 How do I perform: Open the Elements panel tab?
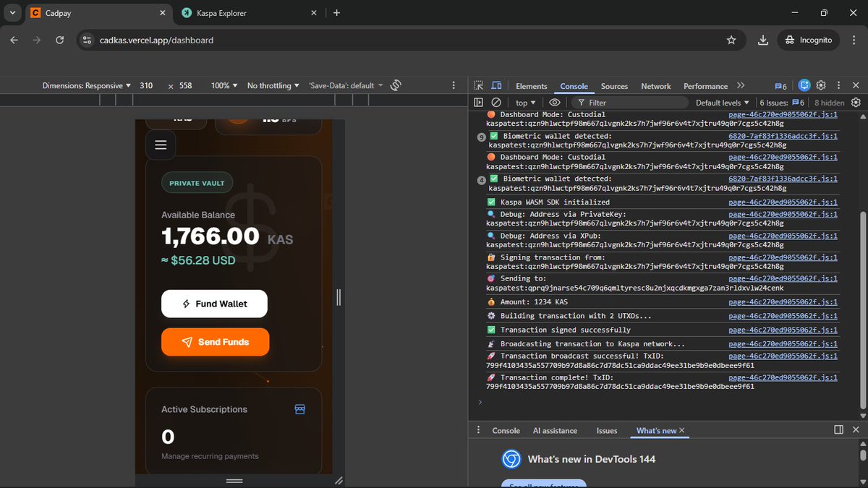pos(532,86)
